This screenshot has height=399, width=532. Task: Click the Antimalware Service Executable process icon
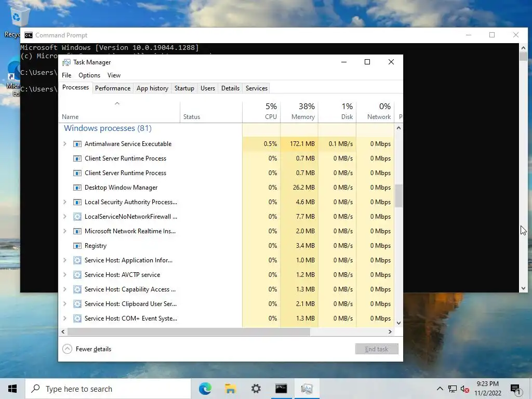point(77,144)
